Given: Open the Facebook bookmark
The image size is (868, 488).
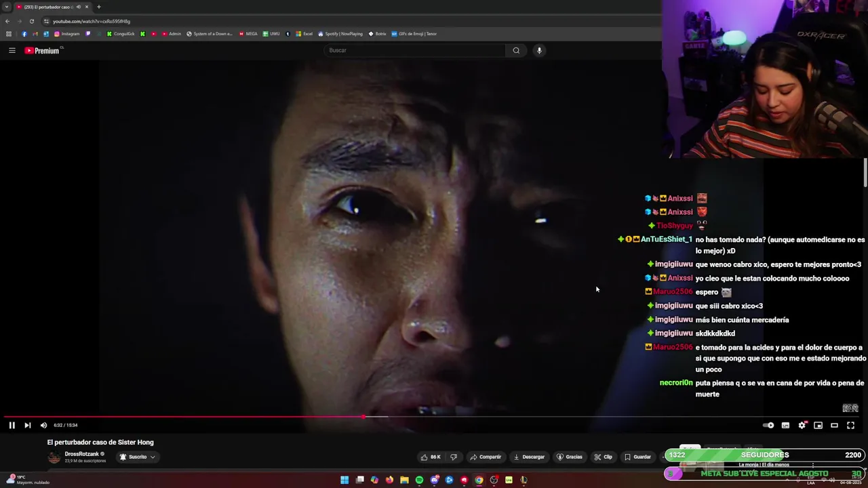Looking at the screenshot, I should point(24,34).
